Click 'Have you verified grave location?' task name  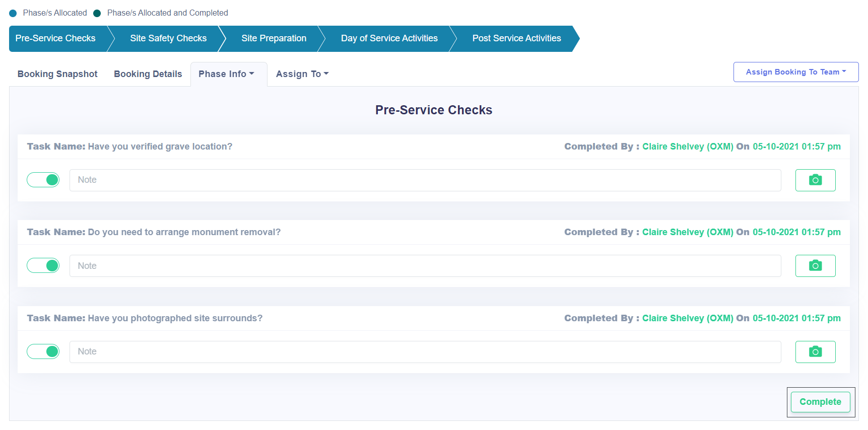[160, 147]
